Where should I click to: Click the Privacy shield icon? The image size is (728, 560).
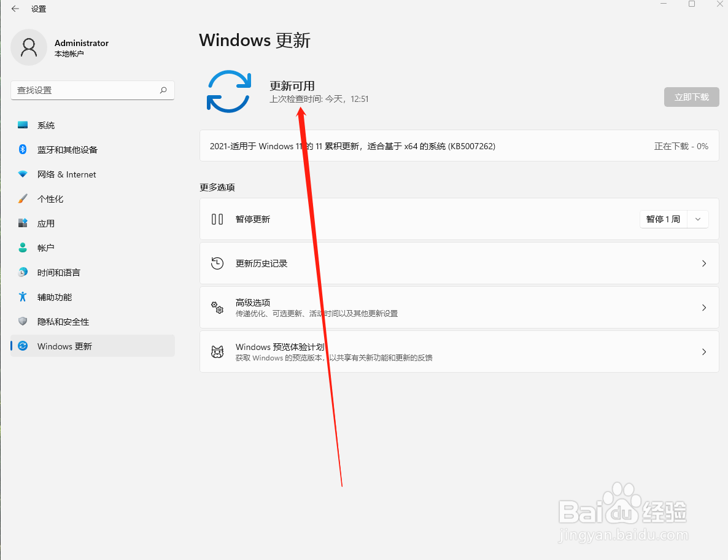pyautogui.click(x=23, y=321)
